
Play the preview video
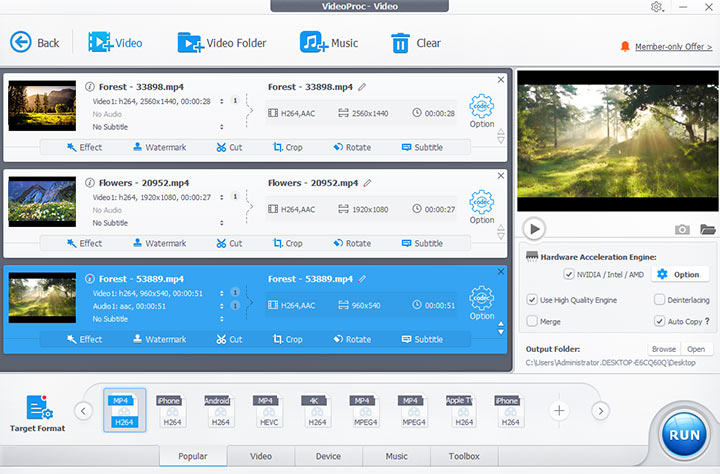(534, 229)
